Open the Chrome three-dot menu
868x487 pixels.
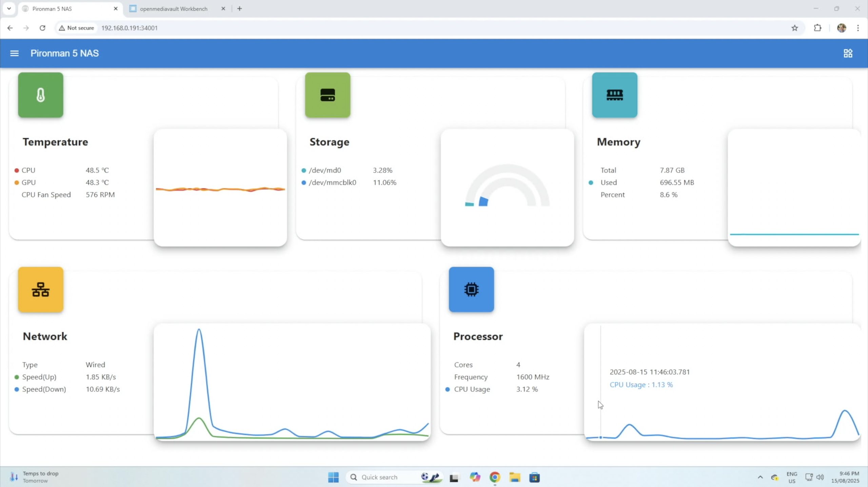[x=858, y=28]
